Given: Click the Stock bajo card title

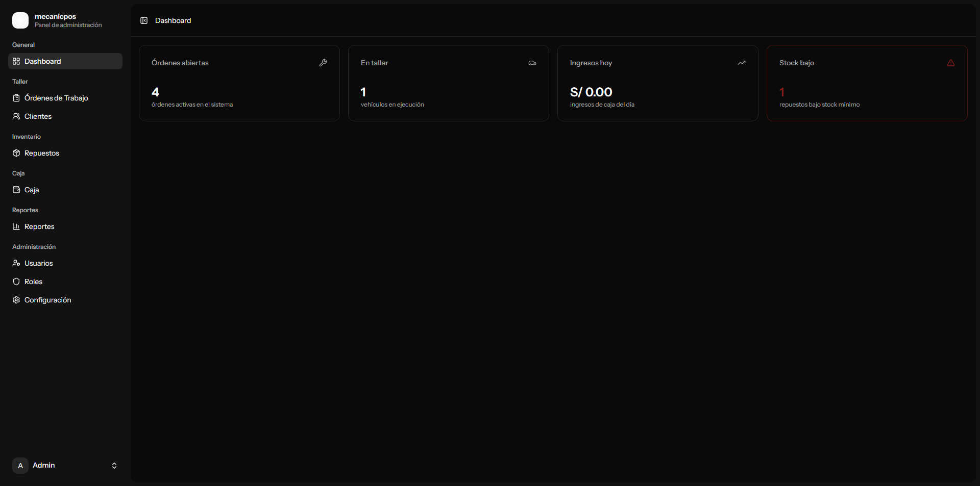Looking at the screenshot, I should coord(797,63).
